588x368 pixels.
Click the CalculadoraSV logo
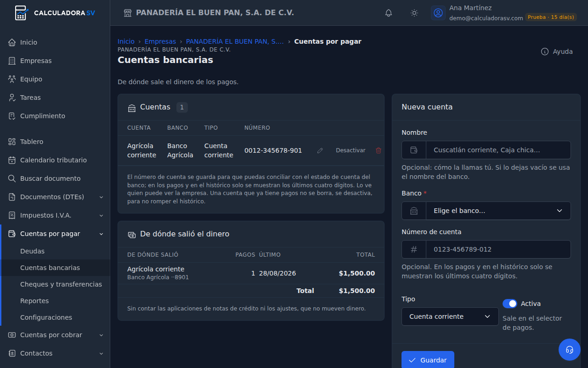pyautogui.click(x=55, y=13)
